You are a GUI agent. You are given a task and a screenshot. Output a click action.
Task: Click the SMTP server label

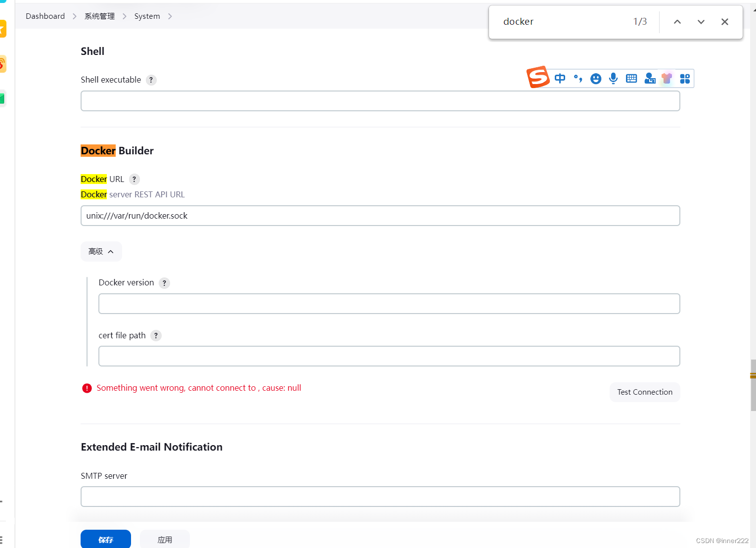[x=104, y=476]
